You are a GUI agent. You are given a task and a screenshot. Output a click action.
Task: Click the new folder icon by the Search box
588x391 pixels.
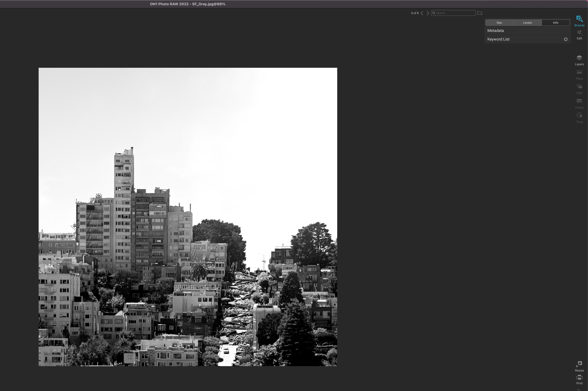(x=479, y=13)
